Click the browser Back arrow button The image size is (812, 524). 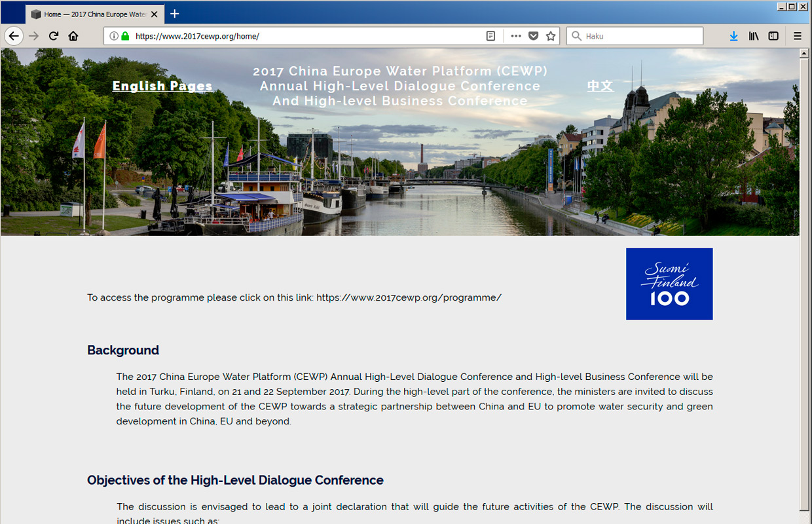pos(14,36)
